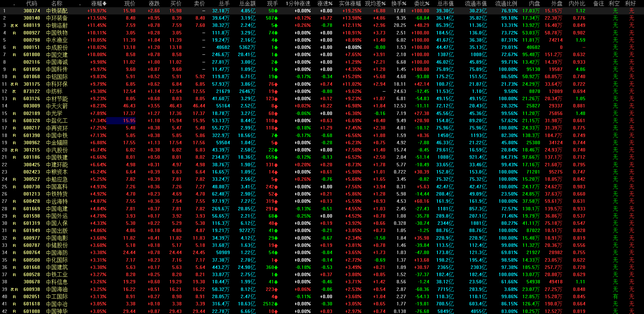Select stock 中铁工业
This screenshot has width=644, height=314.
(x=57, y=274)
